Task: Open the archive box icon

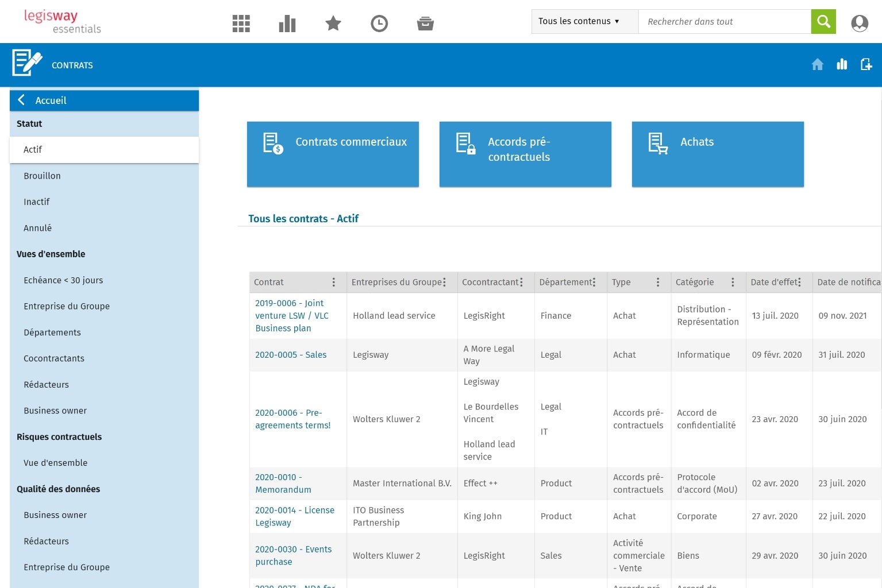Action: point(425,24)
